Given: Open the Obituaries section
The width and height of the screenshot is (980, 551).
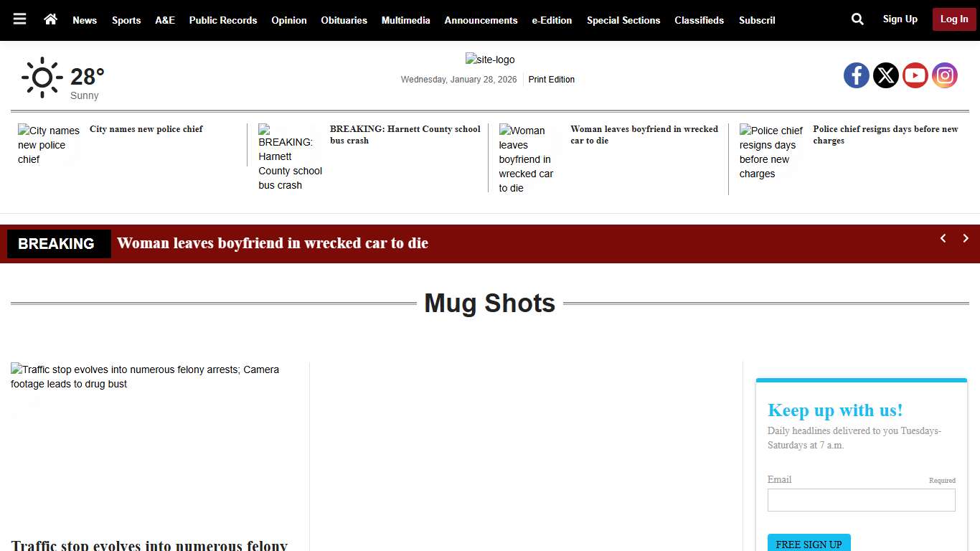Looking at the screenshot, I should click(344, 20).
